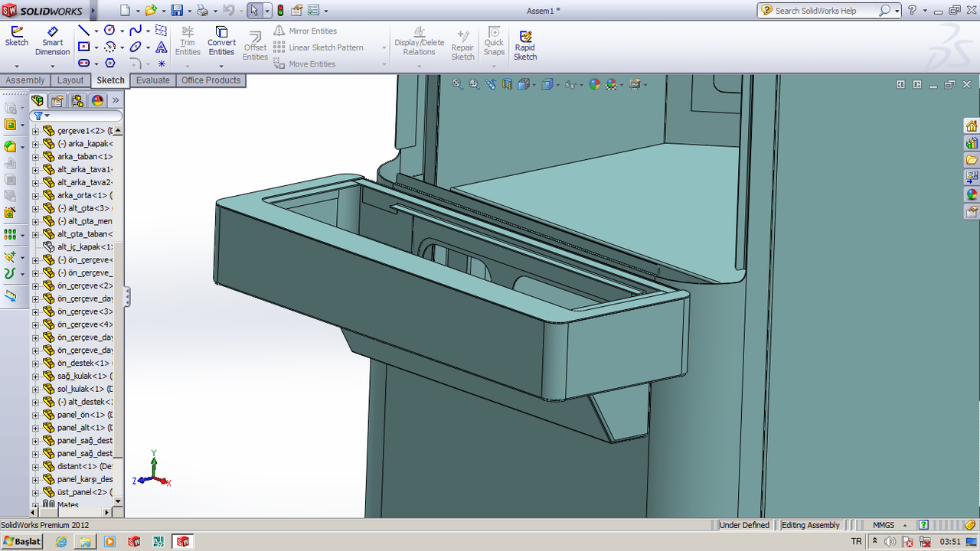Viewport: 980px width, 551px height.
Task: Expand the sağ_kulak<1> tree node
Action: pyautogui.click(x=35, y=377)
